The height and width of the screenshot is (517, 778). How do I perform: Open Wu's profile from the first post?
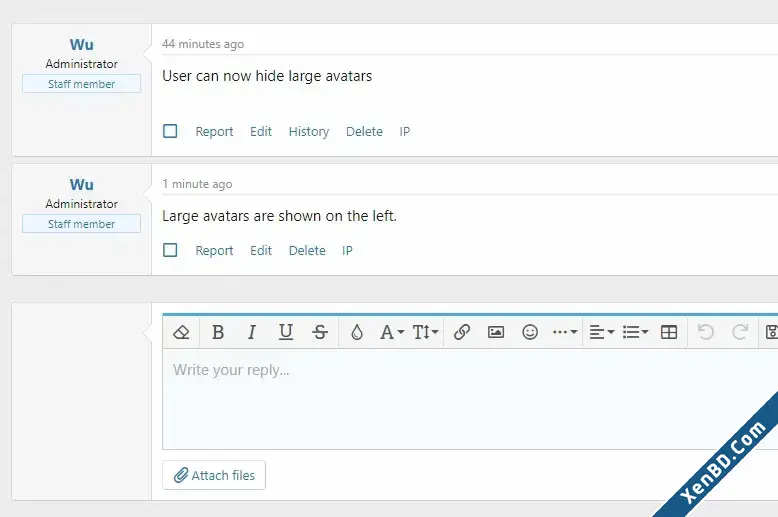[81, 45]
